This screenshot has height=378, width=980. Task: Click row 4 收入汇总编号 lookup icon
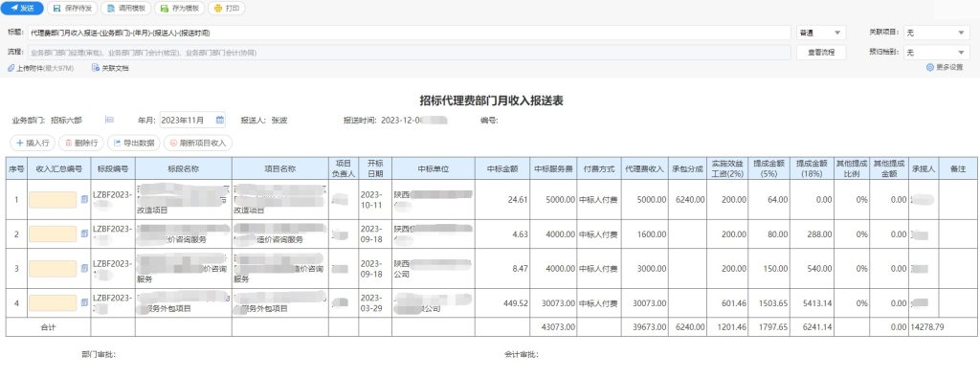click(84, 303)
